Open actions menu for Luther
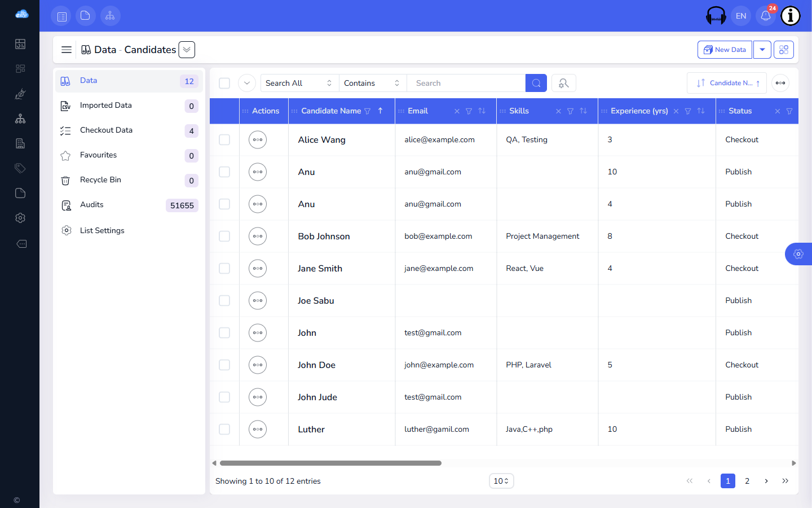Screen dimensions: 812x508 click(258, 429)
